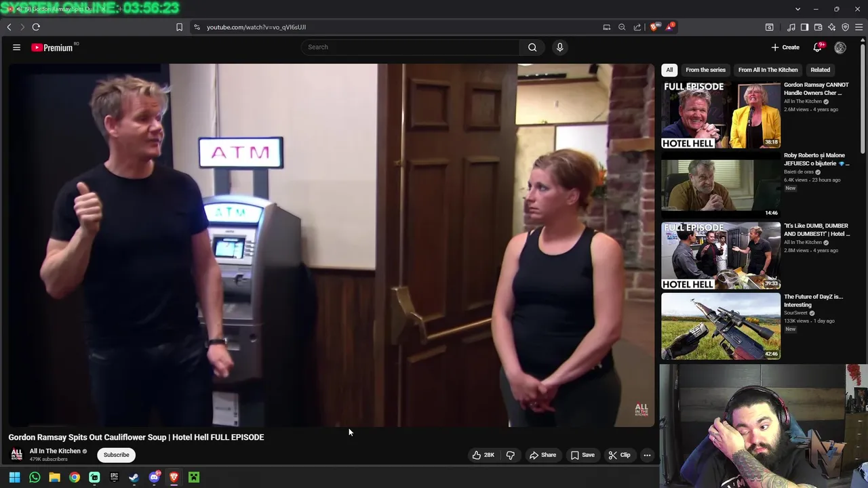Open Epic Games Launcher on taskbar
868x488 pixels.
click(x=114, y=477)
